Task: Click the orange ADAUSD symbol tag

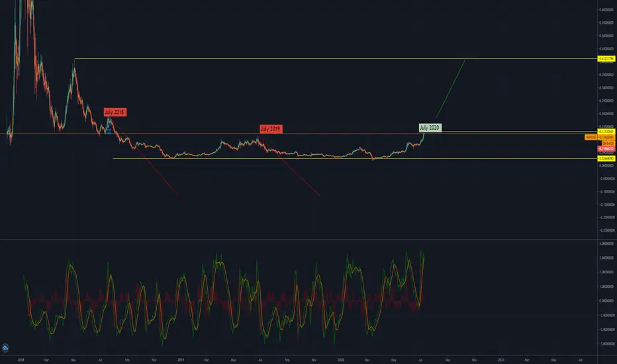Action: tap(591, 138)
